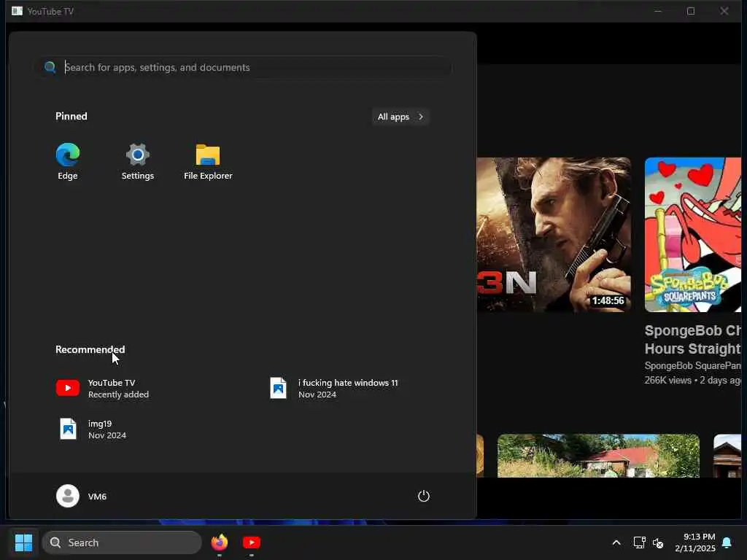
Task: Open the SpongeBob SquarePants video thumbnail
Action: (693, 235)
